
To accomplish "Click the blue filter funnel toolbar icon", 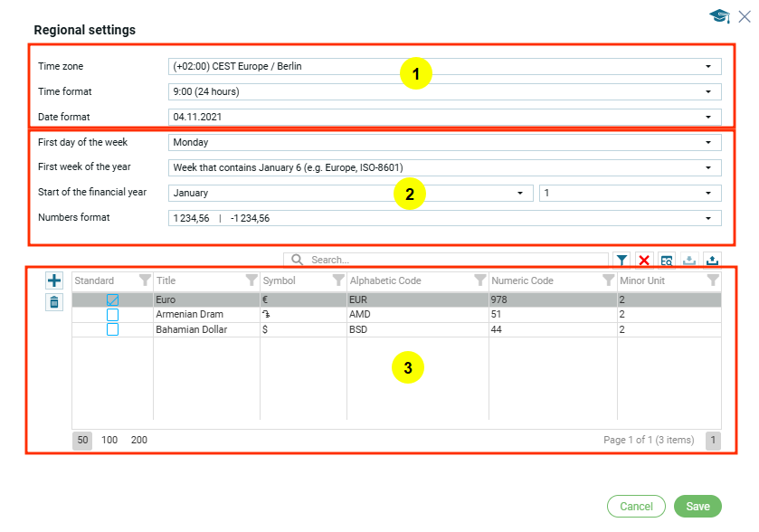I will pos(622,261).
